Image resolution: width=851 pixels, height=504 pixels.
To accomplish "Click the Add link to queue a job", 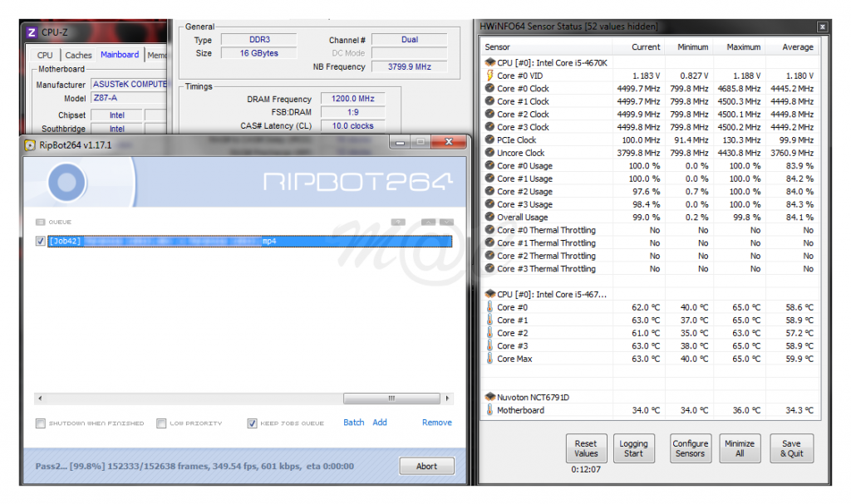I will [380, 423].
